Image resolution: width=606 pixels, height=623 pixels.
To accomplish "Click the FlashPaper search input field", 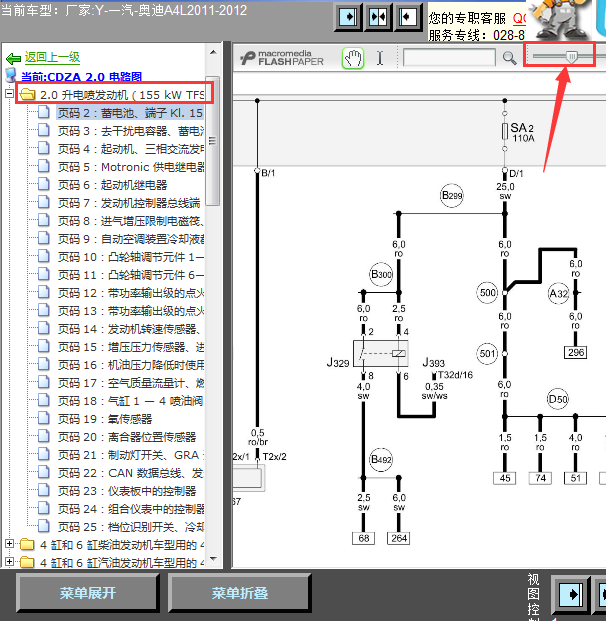I will coord(449,58).
